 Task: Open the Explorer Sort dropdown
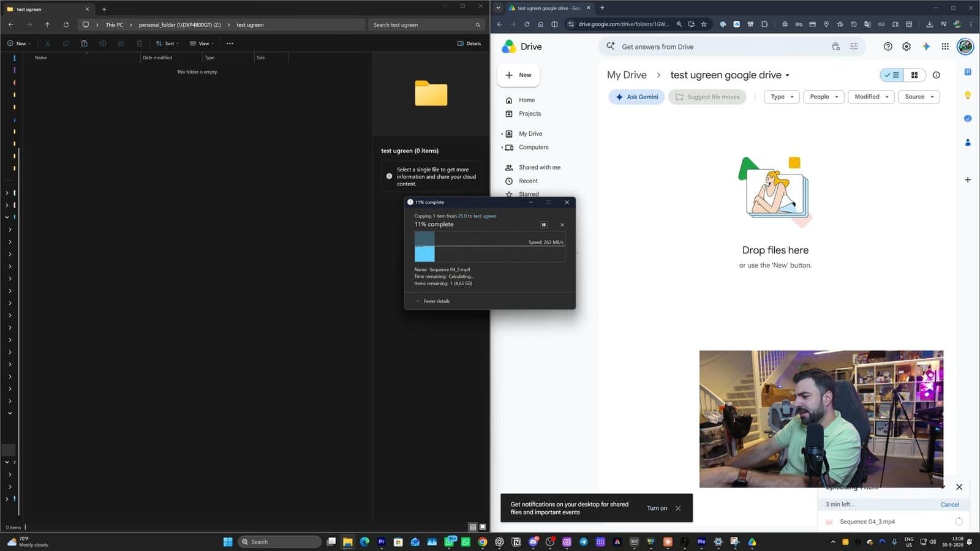[167, 43]
